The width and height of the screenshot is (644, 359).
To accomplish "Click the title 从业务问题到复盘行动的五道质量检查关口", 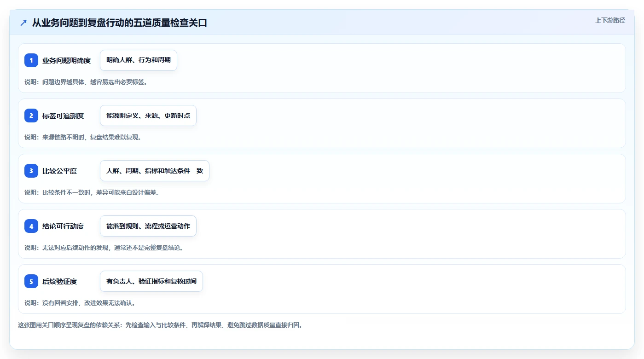I will [x=120, y=23].
